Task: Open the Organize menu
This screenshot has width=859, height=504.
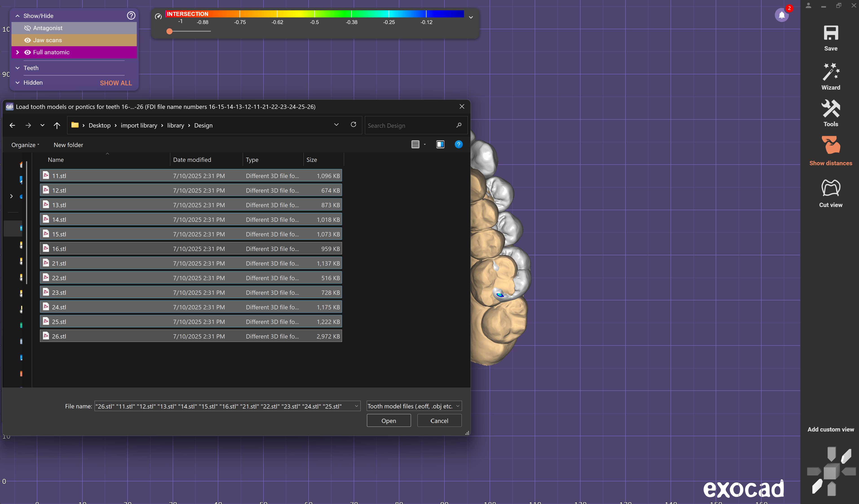Action: (25, 145)
